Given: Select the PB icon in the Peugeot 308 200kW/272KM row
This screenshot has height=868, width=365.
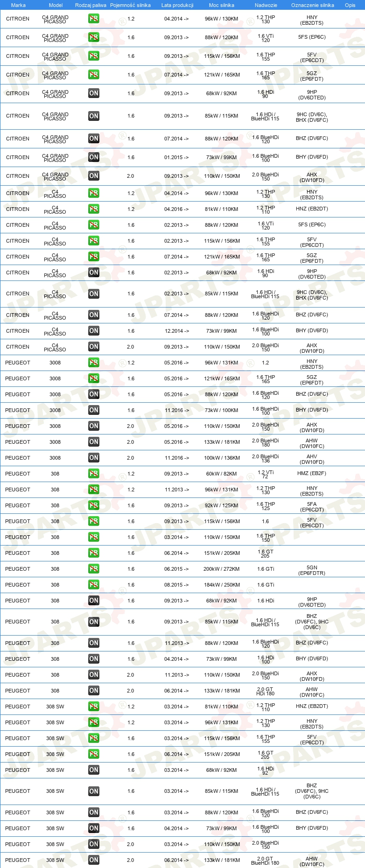Looking at the screenshot, I should pyautogui.click(x=94, y=569).
